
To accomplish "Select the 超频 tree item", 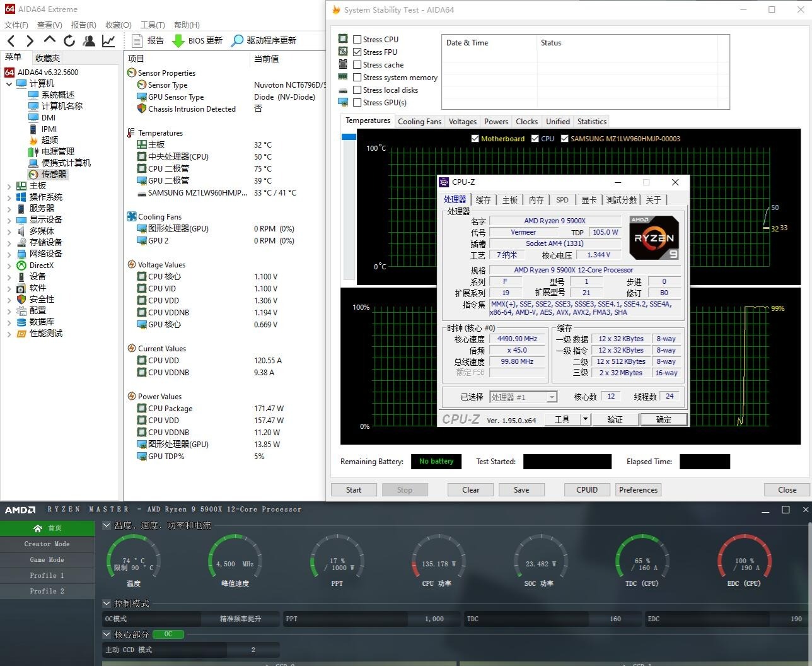I will pyautogui.click(x=50, y=140).
